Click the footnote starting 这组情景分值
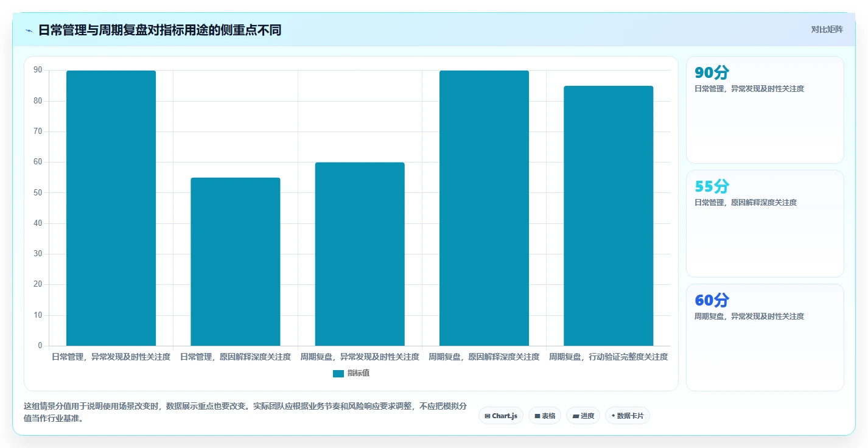 pos(245,413)
